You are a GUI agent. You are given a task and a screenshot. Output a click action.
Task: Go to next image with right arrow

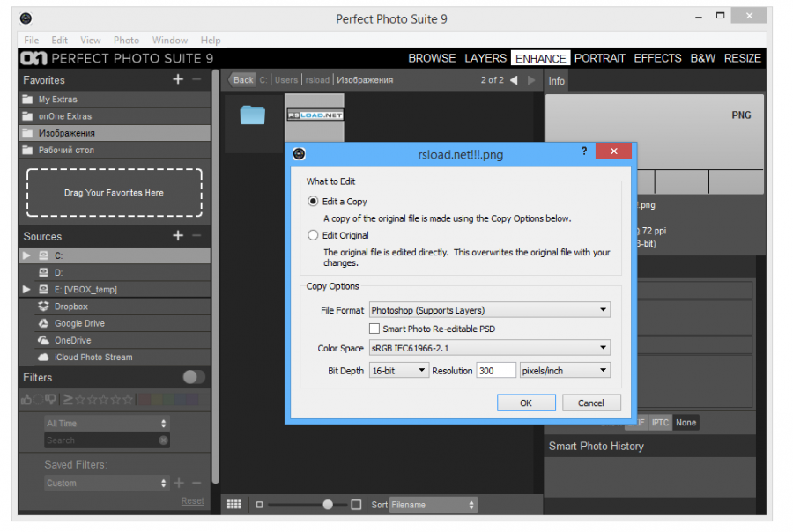point(531,80)
